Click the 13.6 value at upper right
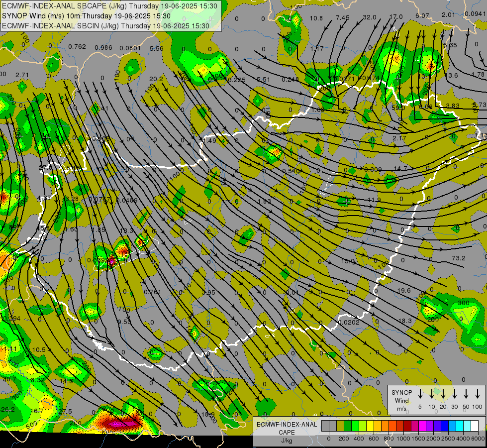Image resolution: width=487 pixels, height=448 pixels. click(451, 75)
